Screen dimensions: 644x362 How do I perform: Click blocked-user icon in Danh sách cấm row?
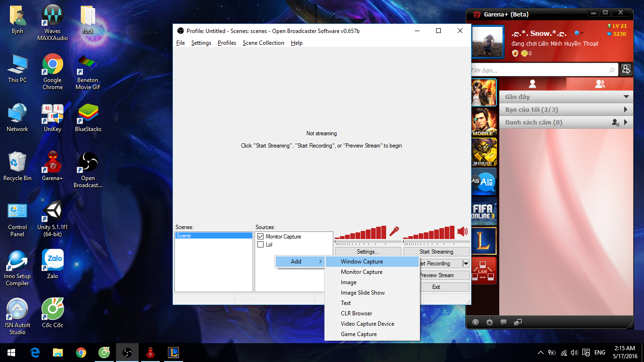coord(615,123)
